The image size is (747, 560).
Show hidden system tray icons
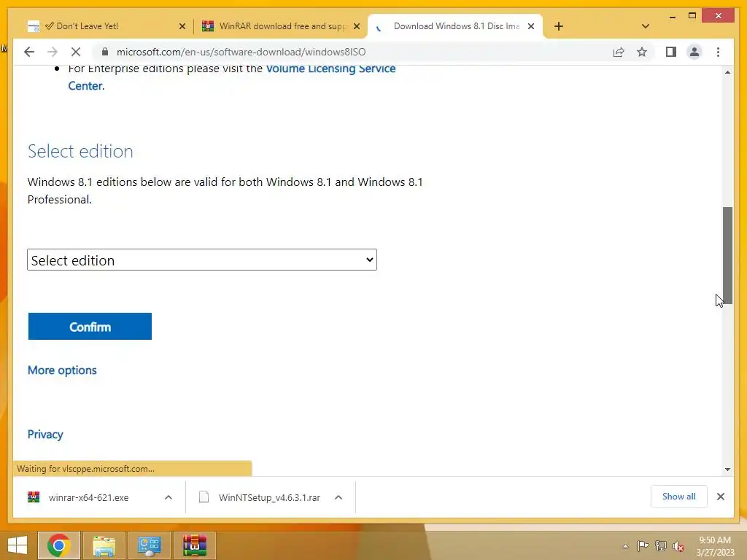click(x=625, y=546)
